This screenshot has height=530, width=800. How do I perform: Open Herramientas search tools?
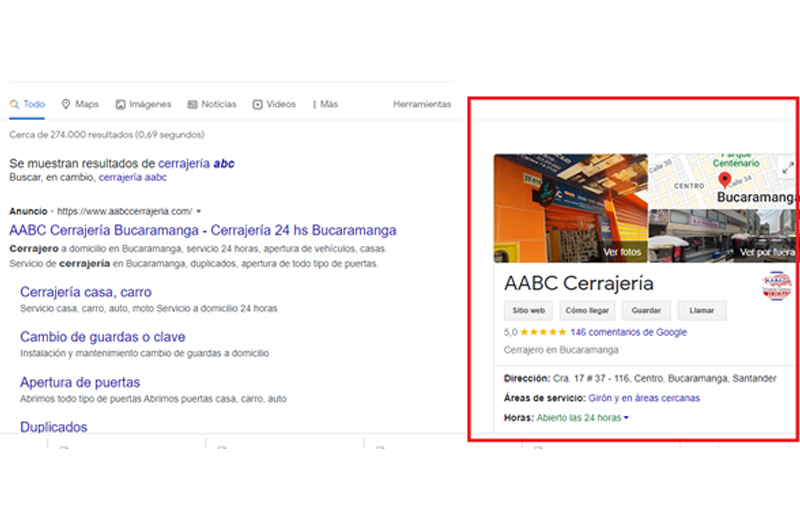[422, 104]
